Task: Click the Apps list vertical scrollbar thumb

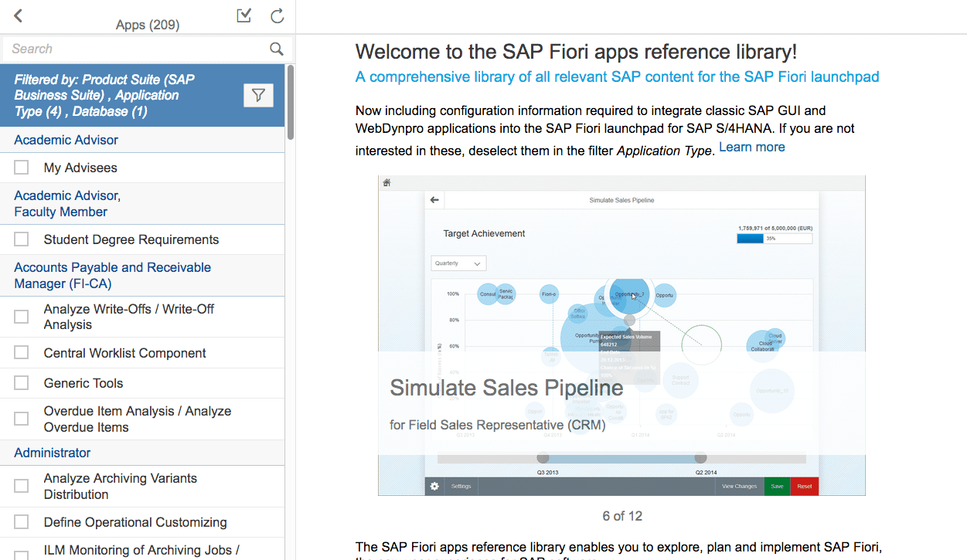Action: pyautogui.click(x=291, y=102)
